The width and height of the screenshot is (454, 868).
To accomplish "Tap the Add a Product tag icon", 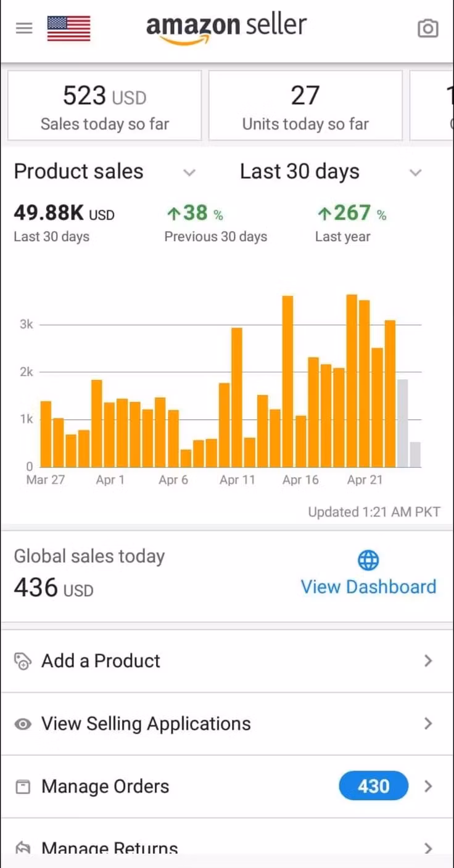I will [22, 661].
